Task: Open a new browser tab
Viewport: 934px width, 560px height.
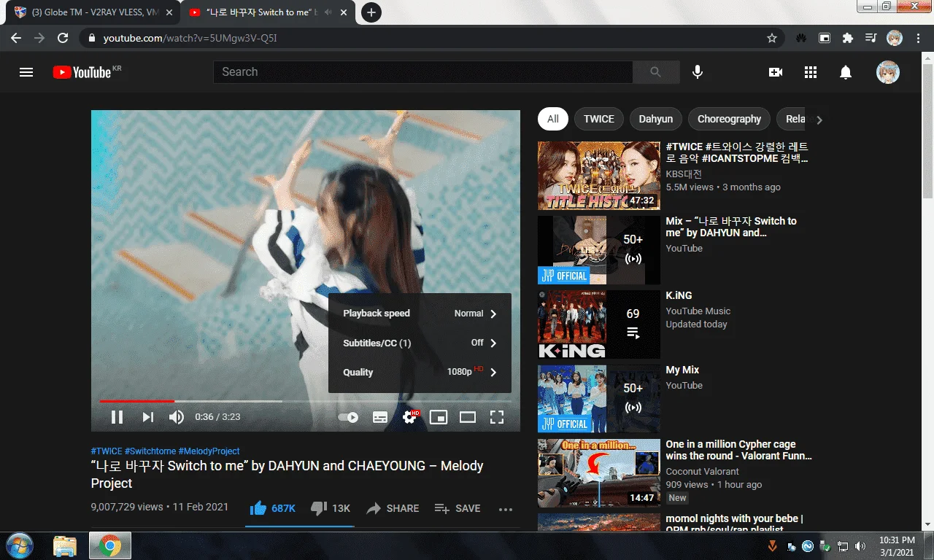Action: click(371, 12)
